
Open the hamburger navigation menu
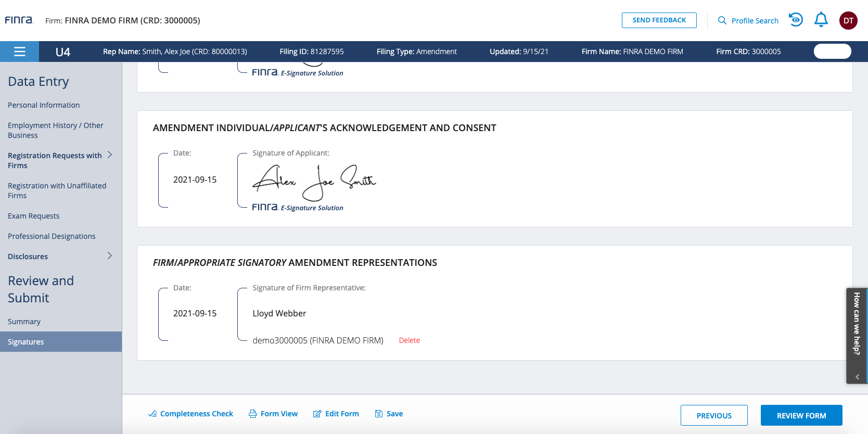tap(20, 52)
